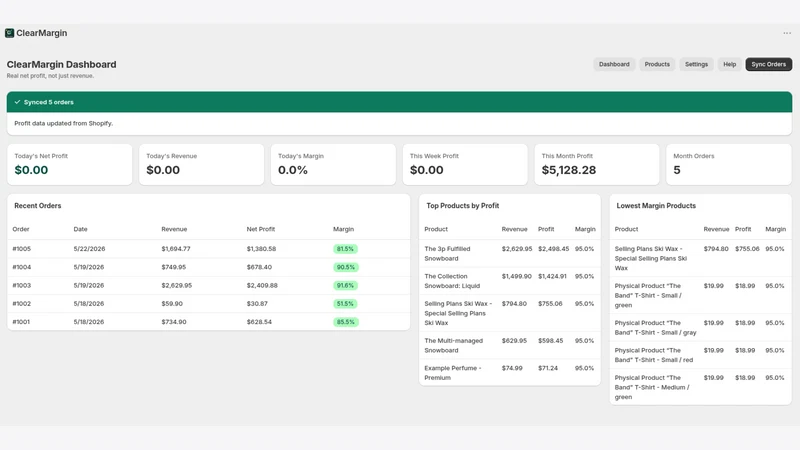Click the 91.6% margin badge
Image resolution: width=800 pixels, height=450 pixels.
345,286
